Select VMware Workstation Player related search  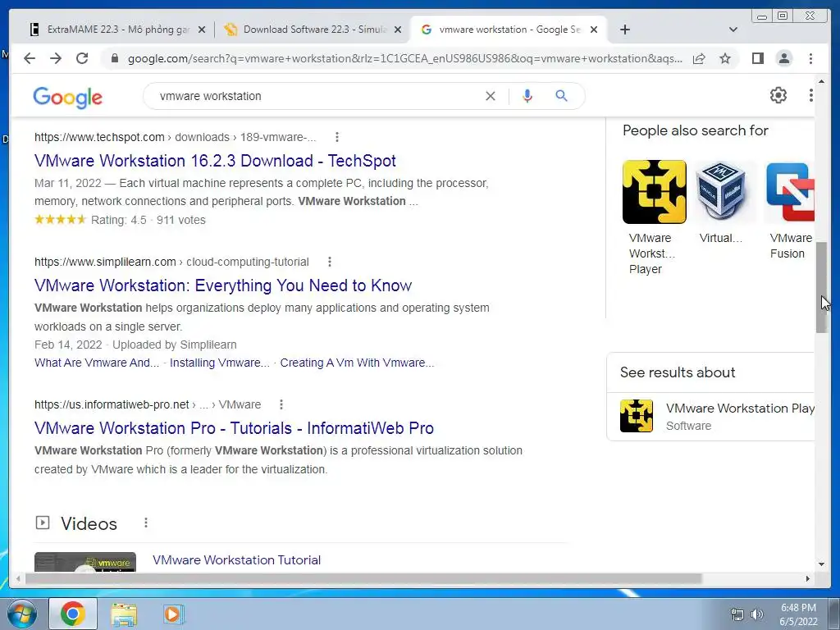[654, 217]
